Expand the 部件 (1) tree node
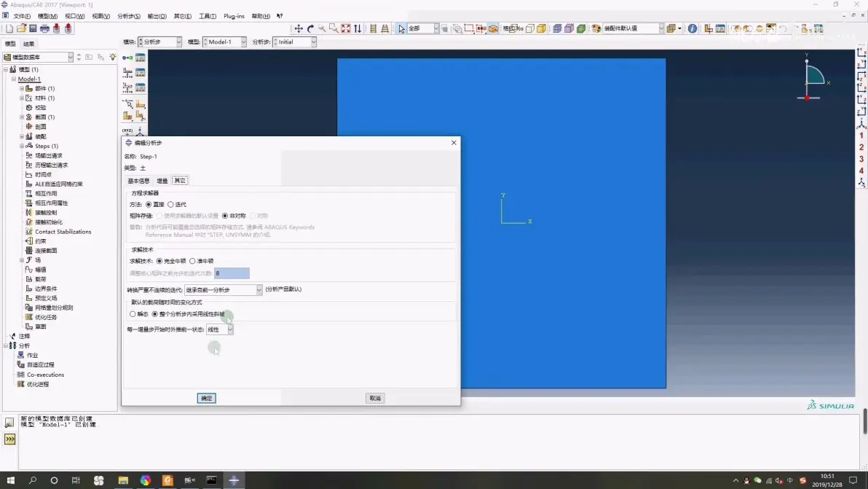This screenshot has width=868, height=489. [22, 89]
